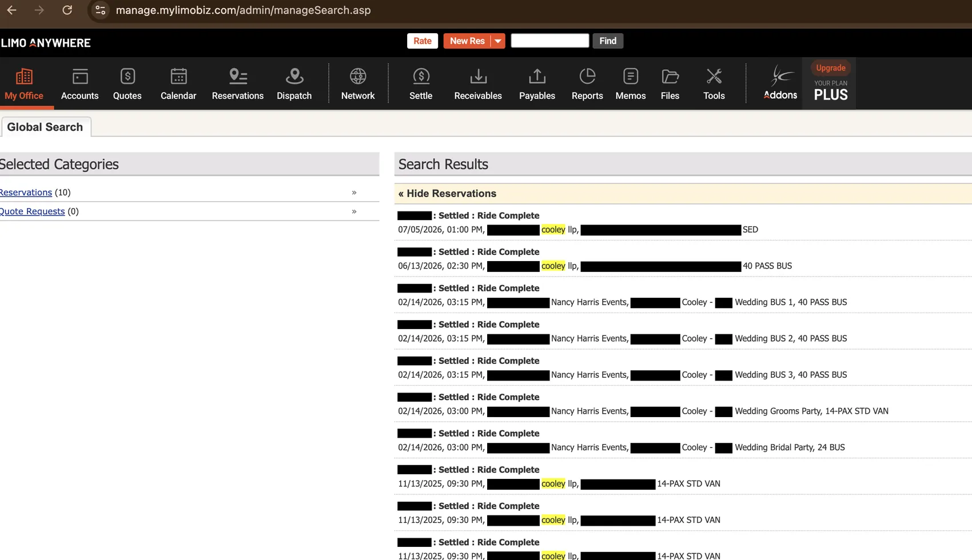Open the Memos section

coord(631,83)
